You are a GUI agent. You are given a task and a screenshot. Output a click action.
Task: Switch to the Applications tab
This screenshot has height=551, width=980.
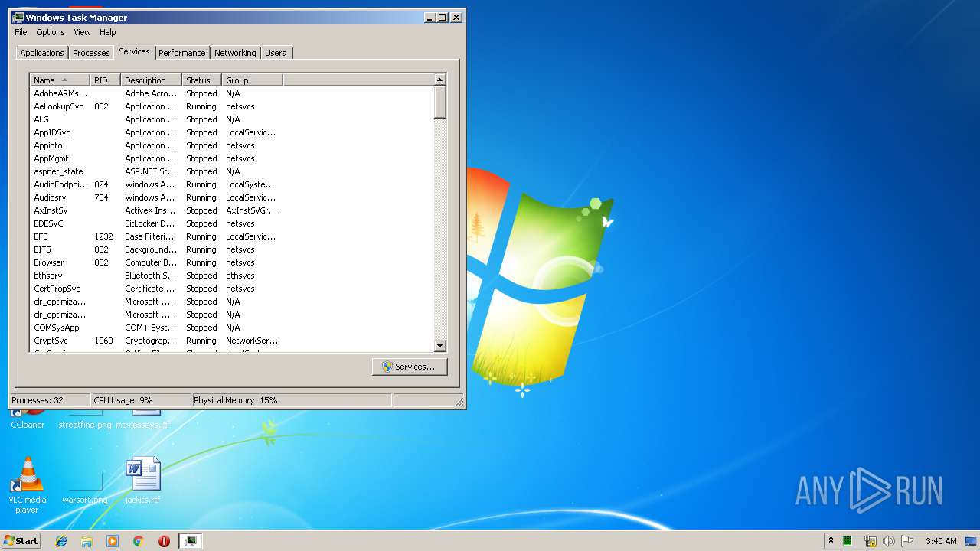pyautogui.click(x=42, y=53)
